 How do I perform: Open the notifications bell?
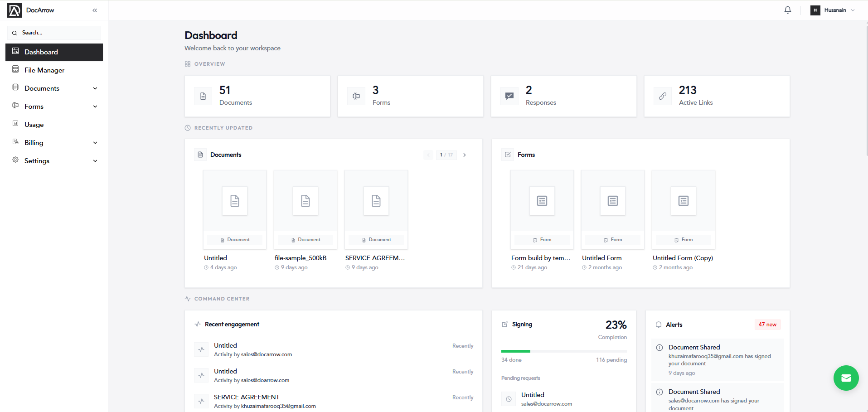pos(788,10)
